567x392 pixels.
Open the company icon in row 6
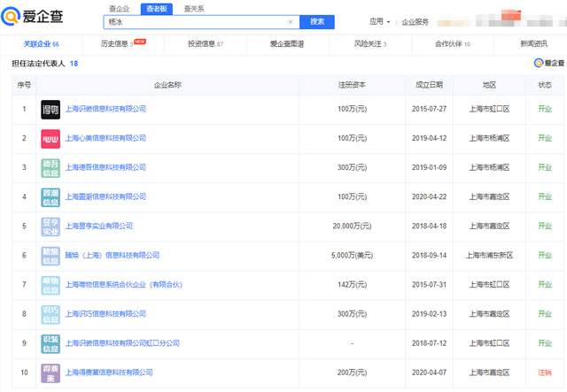pyautogui.click(x=50, y=256)
